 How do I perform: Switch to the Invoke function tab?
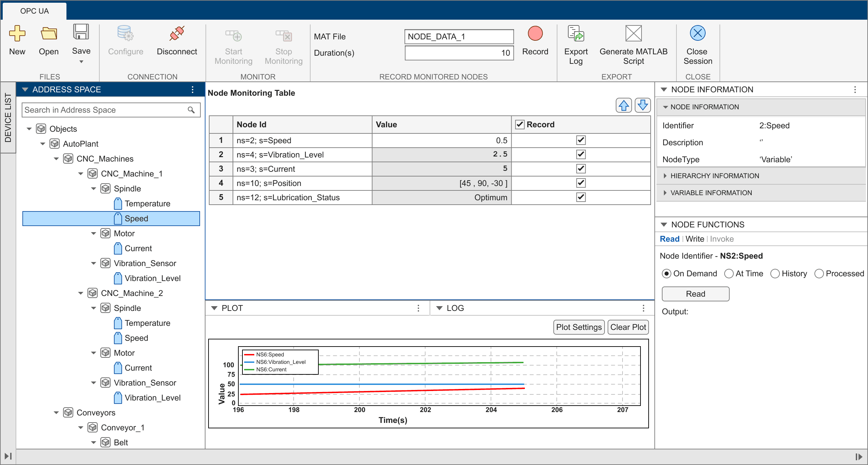(x=722, y=239)
